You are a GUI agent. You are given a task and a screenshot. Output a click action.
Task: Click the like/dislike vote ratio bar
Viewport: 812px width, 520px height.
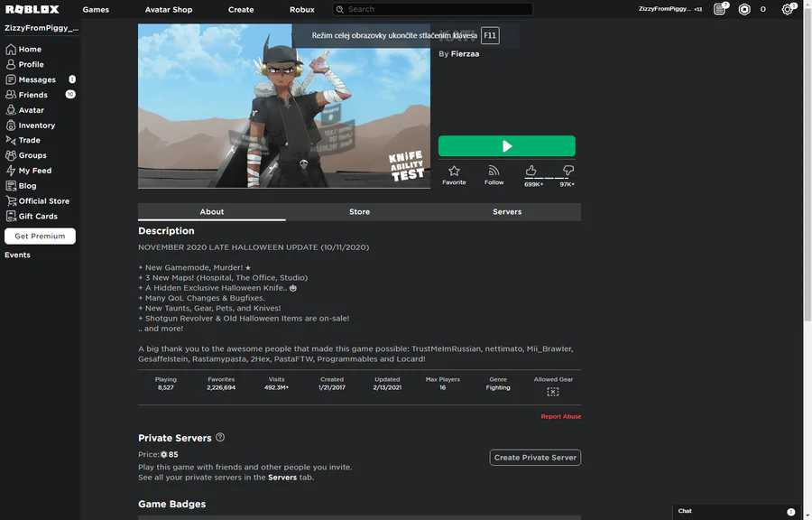point(547,178)
